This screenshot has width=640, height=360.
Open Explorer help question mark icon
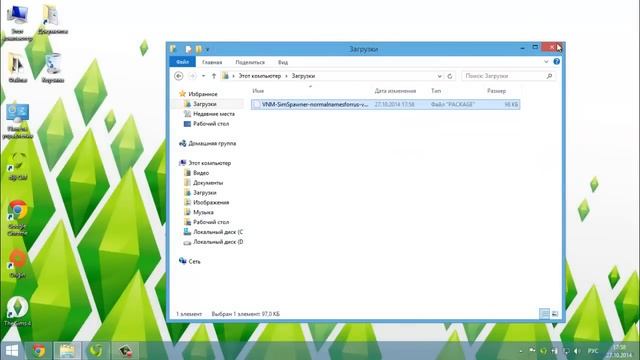(x=556, y=62)
